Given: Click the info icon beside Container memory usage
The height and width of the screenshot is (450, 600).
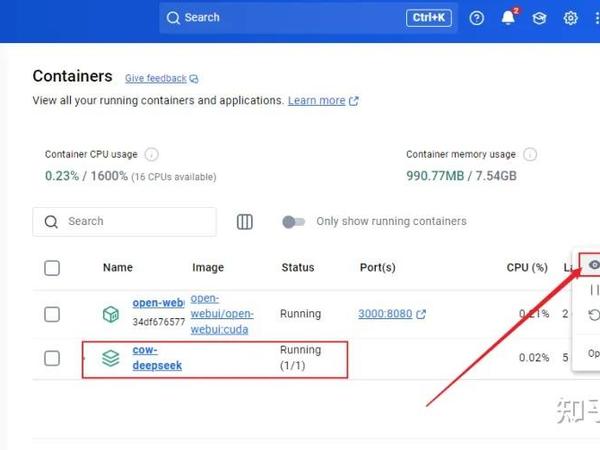Looking at the screenshot, I should [x=530, y=155].
